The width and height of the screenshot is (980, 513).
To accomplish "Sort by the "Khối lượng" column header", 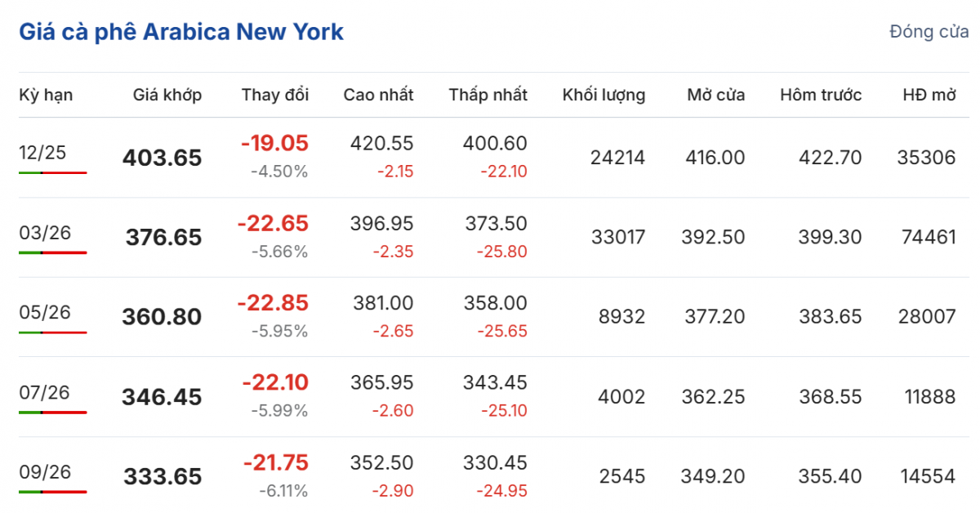I will tap(604, 95).
